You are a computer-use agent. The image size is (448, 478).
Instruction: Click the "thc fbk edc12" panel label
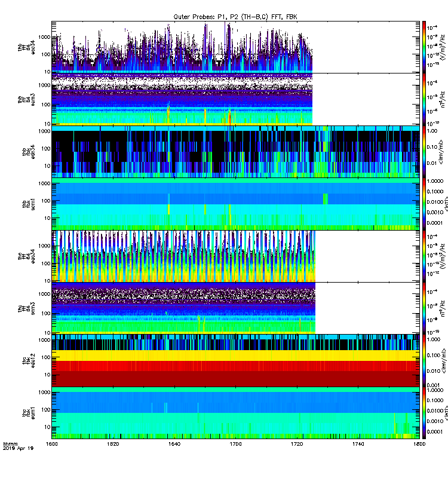(28, 361)
